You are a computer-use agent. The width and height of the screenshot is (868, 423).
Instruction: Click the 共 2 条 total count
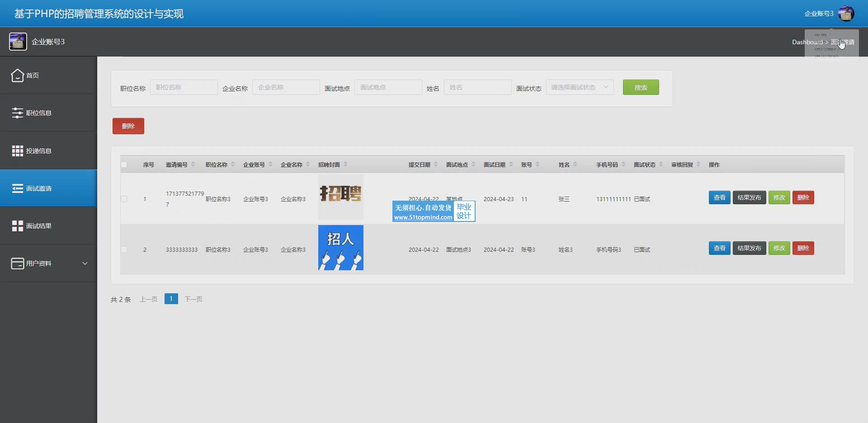click(121, 300)
